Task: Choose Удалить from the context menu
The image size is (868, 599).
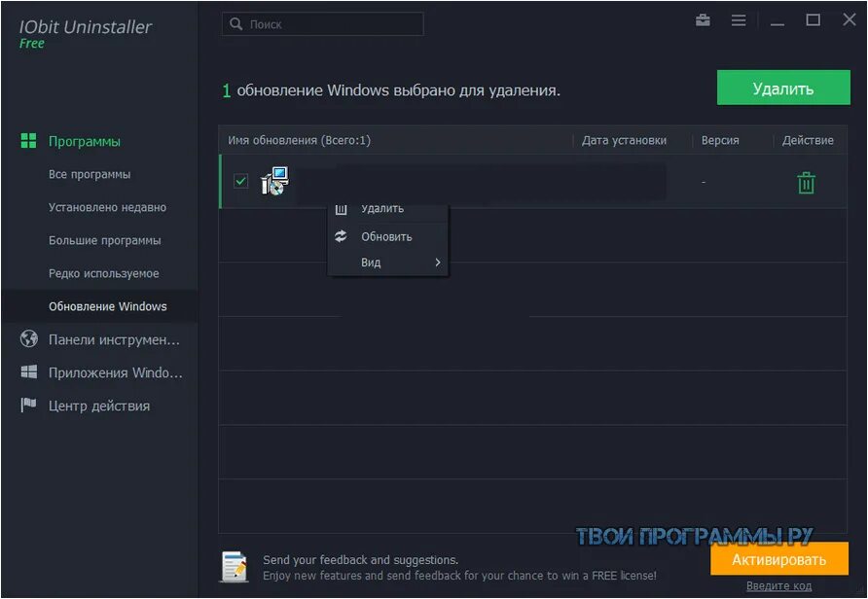Action: 382,208
